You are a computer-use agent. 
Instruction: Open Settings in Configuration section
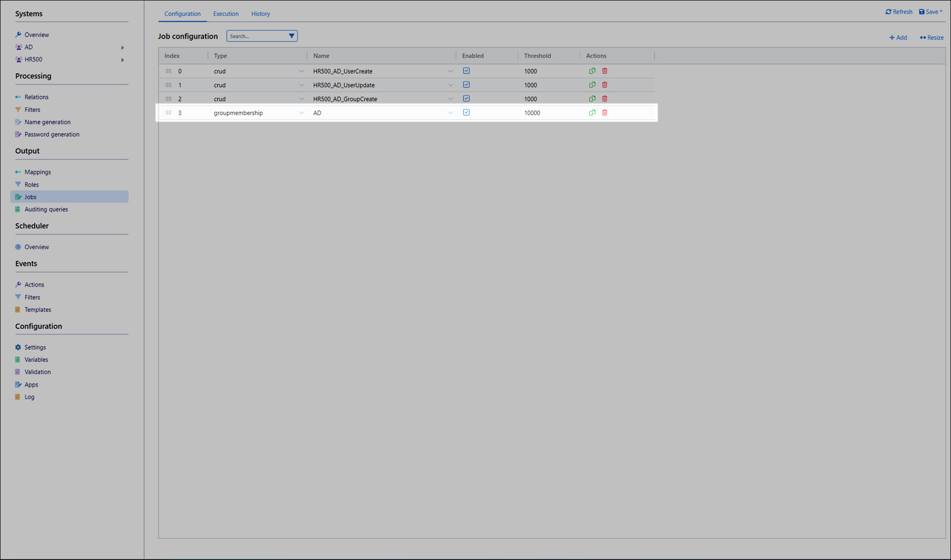point(35,348)
